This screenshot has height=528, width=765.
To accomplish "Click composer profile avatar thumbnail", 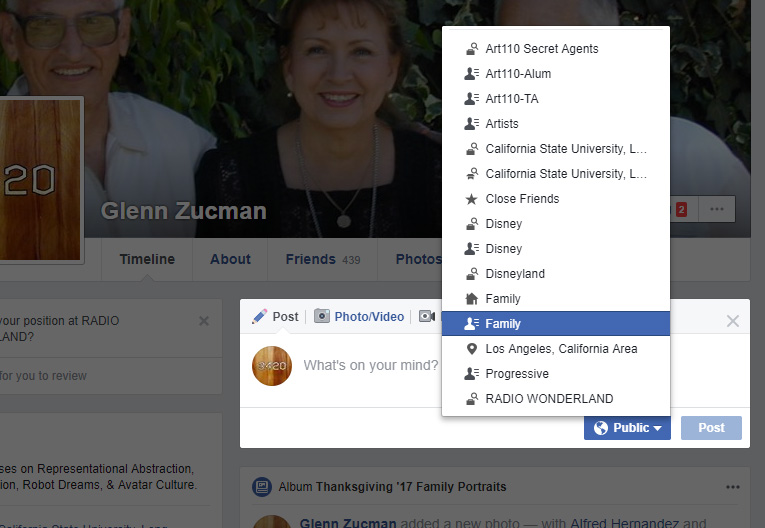I will [272, 366].
